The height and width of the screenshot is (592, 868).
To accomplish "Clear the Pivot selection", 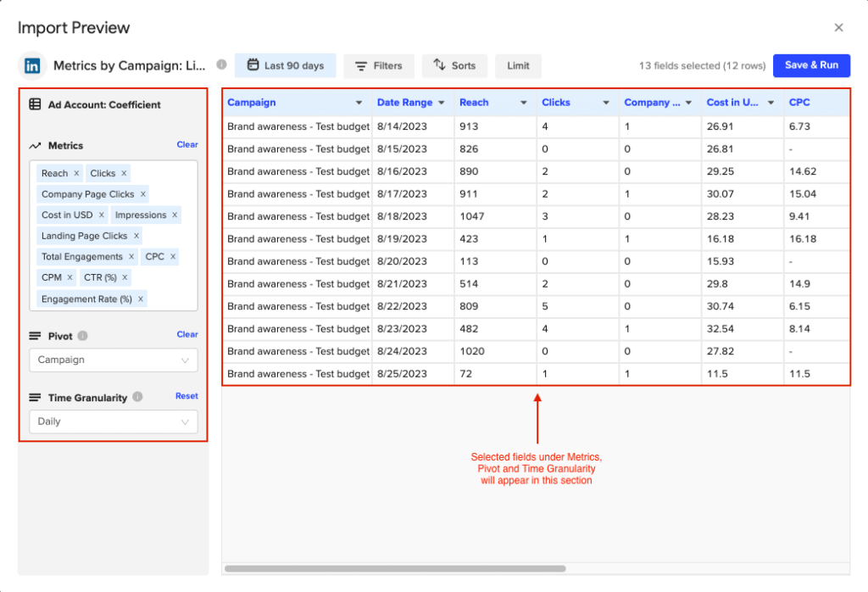I will pos(187,334).
